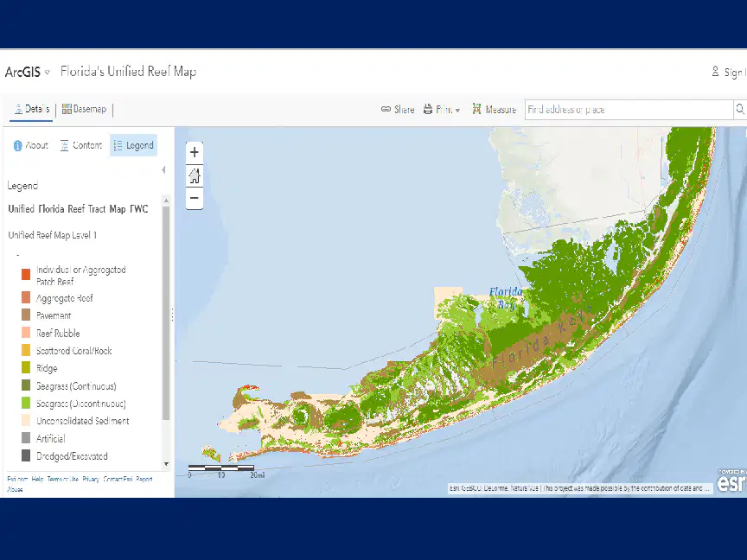Open the Contact Esri link

[118, 479]
